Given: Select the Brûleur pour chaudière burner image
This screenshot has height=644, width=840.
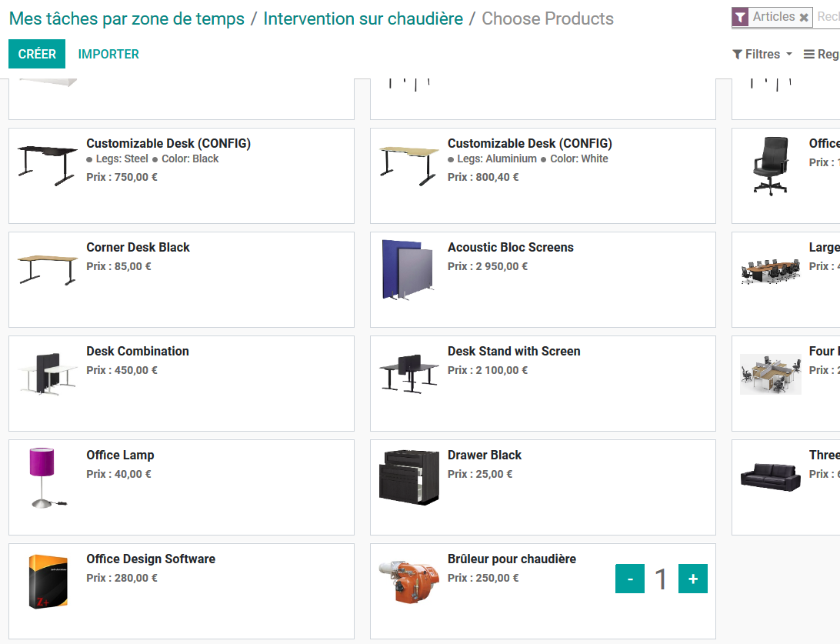Looking at the screenshot, I should tap(409, 582).
